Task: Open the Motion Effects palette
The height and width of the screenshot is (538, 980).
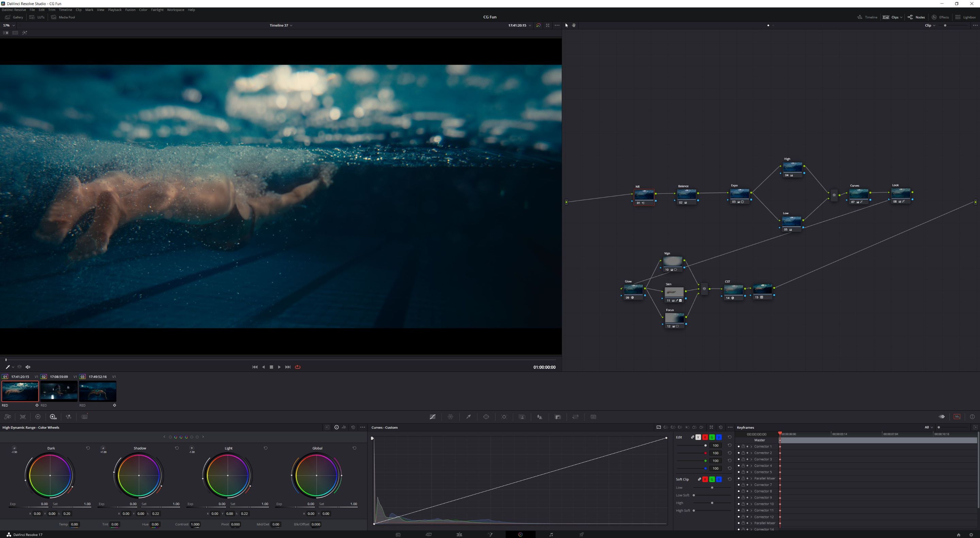Action: (x=84, y=417)
